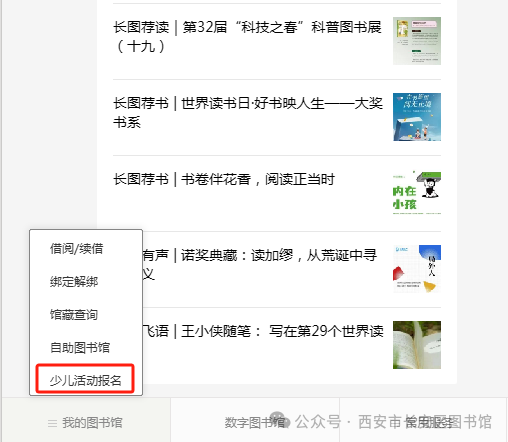The image size is (508, 442).
Task: Select 自助图书馆 menu entry
Action: (x=80, y=347)
